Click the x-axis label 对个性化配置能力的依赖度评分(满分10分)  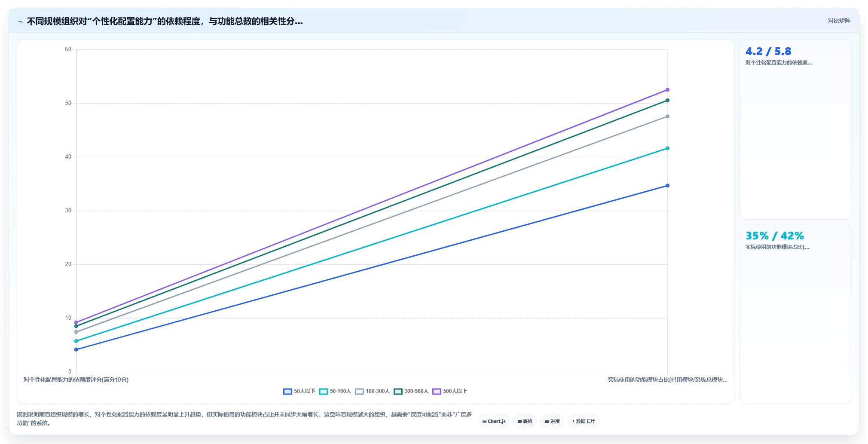tap(76, 380)
